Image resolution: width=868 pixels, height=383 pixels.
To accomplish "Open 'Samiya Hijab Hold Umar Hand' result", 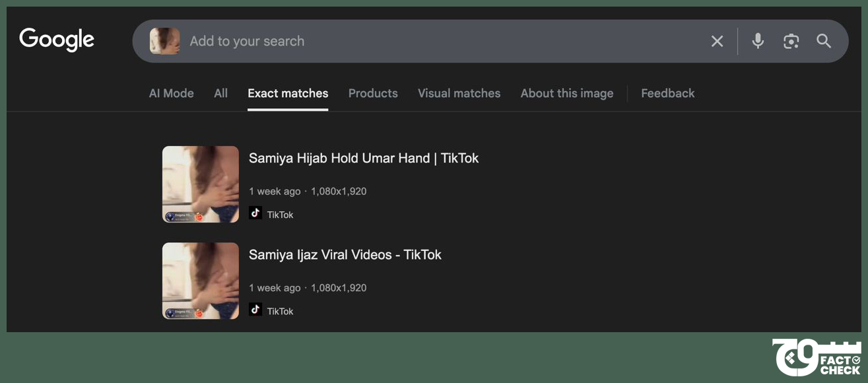I will pos(363,158).
